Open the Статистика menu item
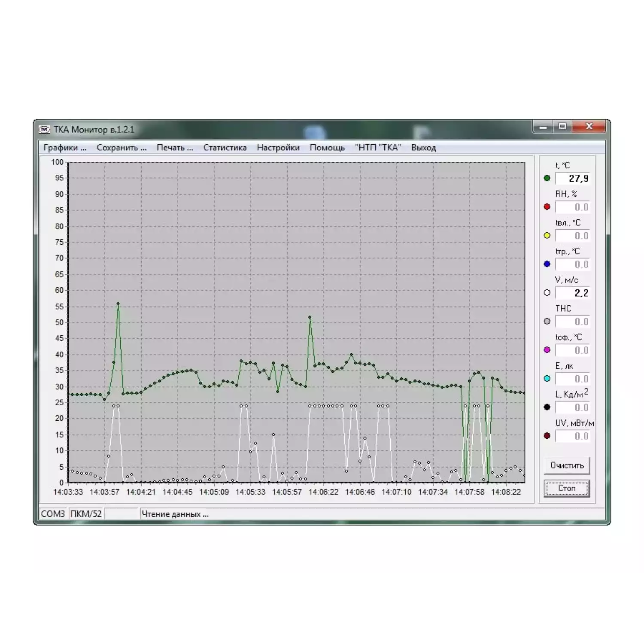 tap(225, 148)
